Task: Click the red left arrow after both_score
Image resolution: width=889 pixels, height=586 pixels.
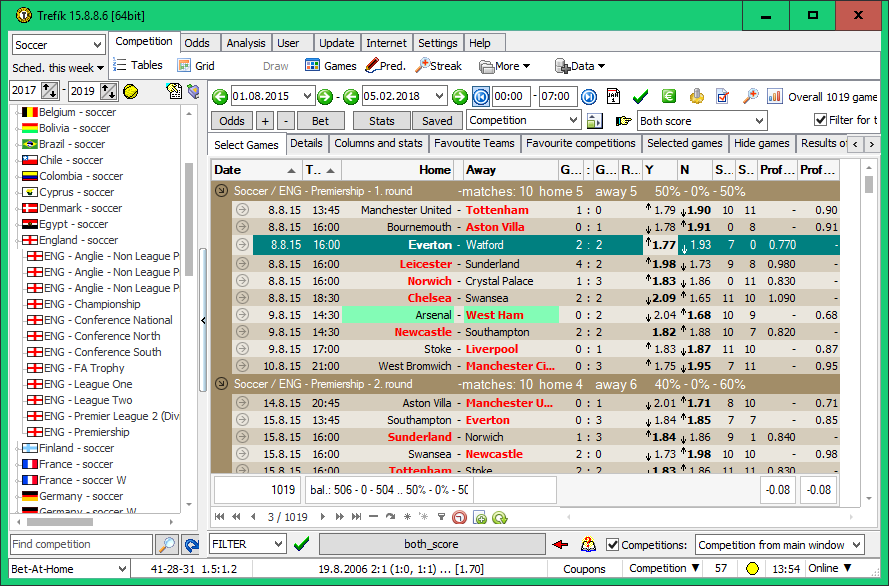Action: point(560,545)
